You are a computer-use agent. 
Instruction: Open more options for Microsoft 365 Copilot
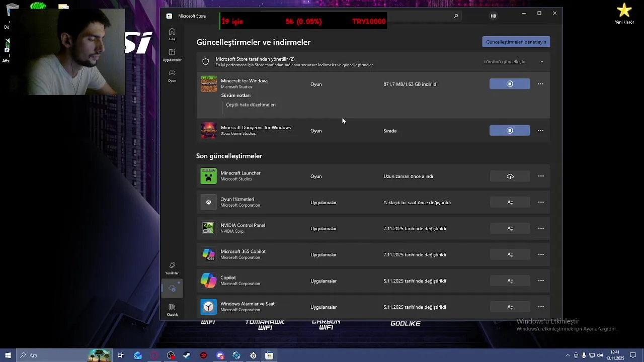point(541,255)
